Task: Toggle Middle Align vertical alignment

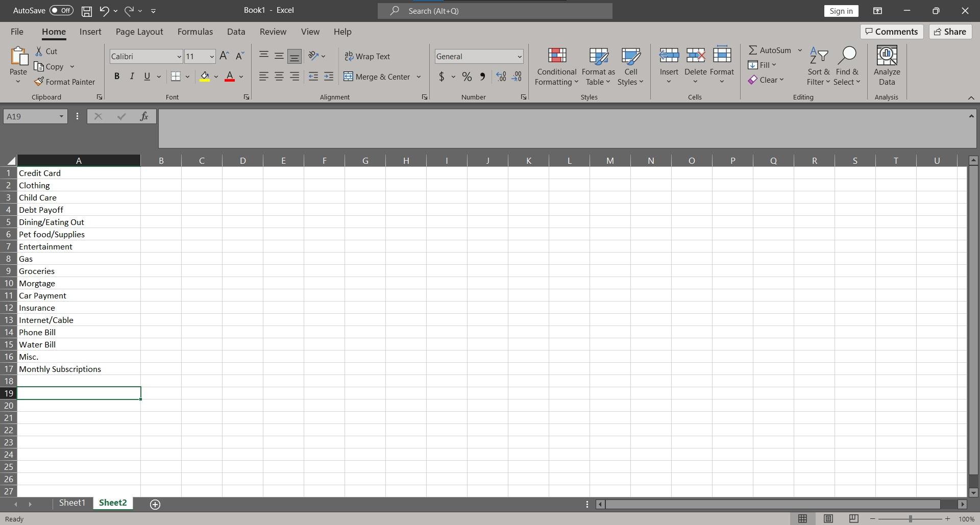Action: 279,56
